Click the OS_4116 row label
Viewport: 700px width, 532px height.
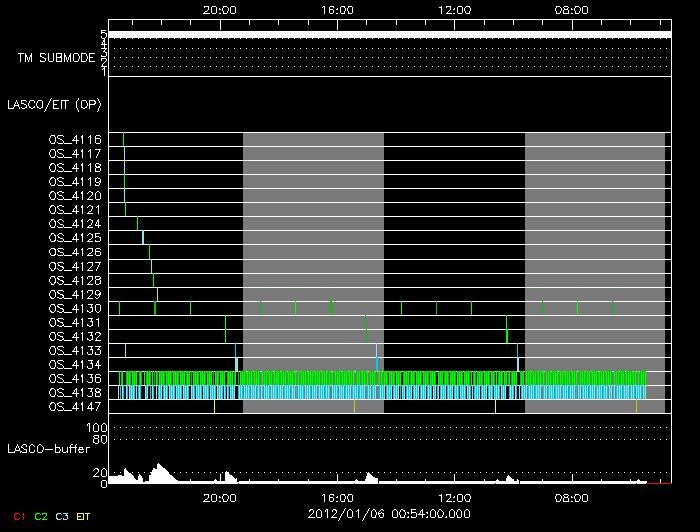74,140
